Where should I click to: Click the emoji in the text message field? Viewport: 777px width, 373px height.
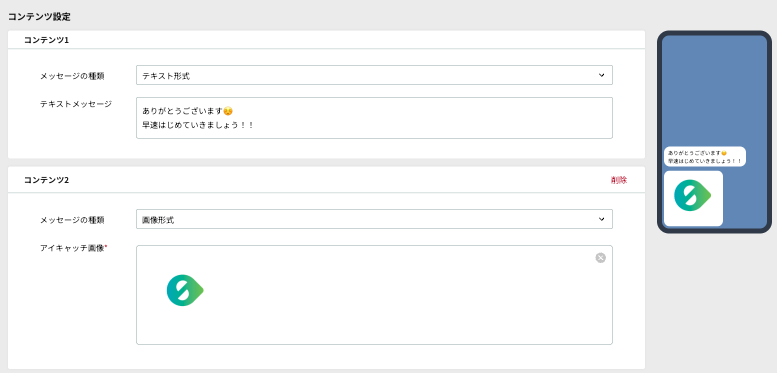[228, 110]
